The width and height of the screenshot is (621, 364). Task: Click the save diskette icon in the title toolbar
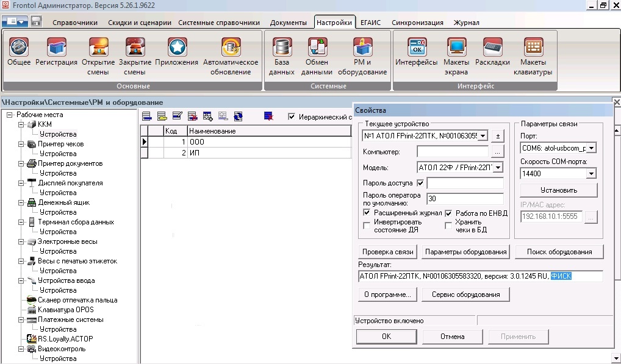36,21
